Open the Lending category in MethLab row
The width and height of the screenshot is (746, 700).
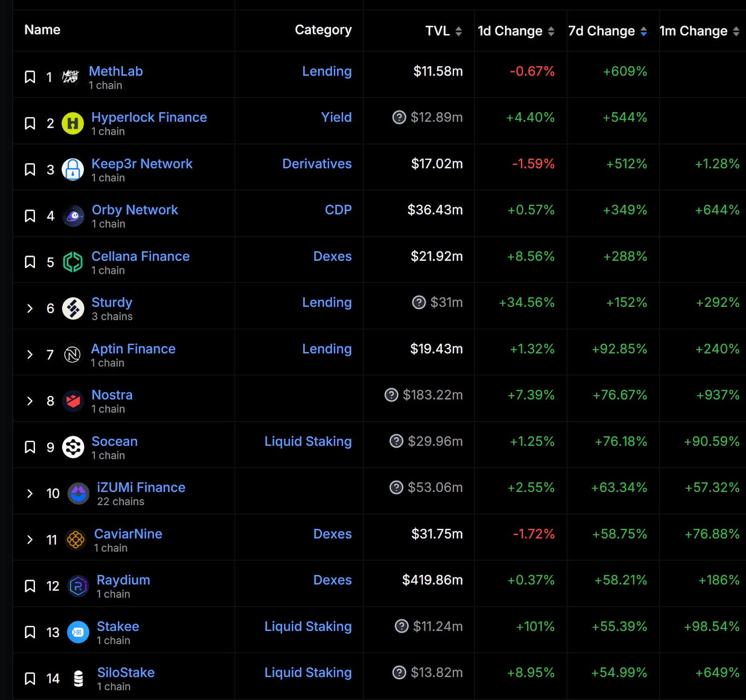point(327,71)
